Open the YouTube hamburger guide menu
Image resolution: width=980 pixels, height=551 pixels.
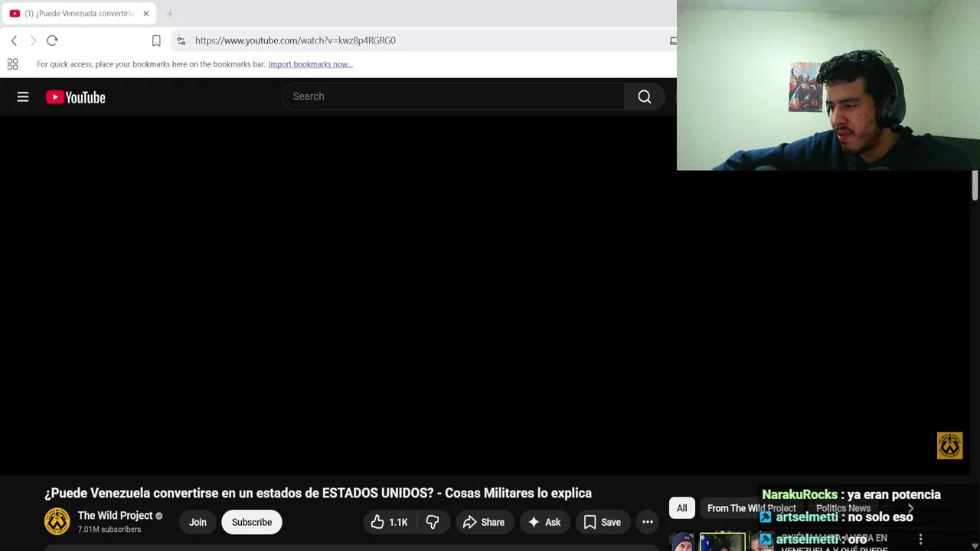click(x=23, y=97)
